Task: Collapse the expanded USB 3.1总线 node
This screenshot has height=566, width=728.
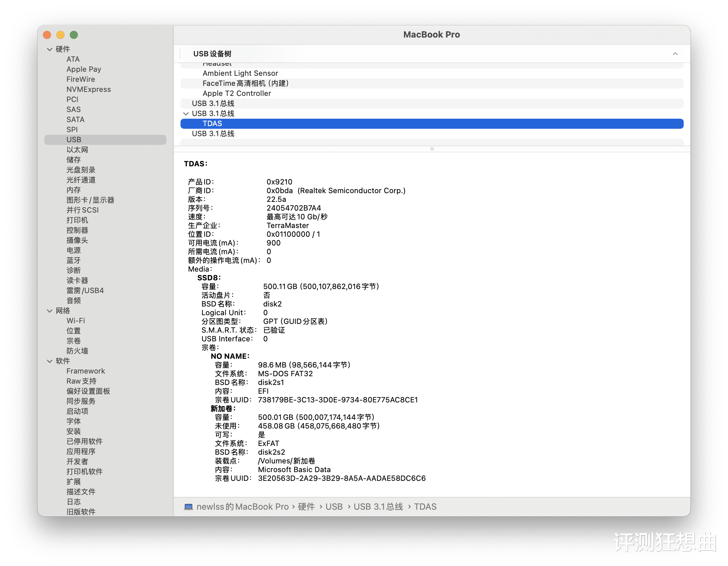Action: click(x=186, y=114)
